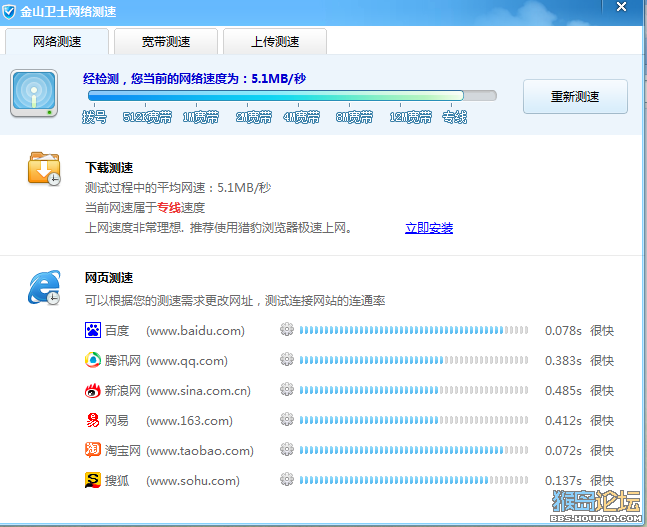
Task: Click the Baidu paw logo icon
Action: (93, 330)
